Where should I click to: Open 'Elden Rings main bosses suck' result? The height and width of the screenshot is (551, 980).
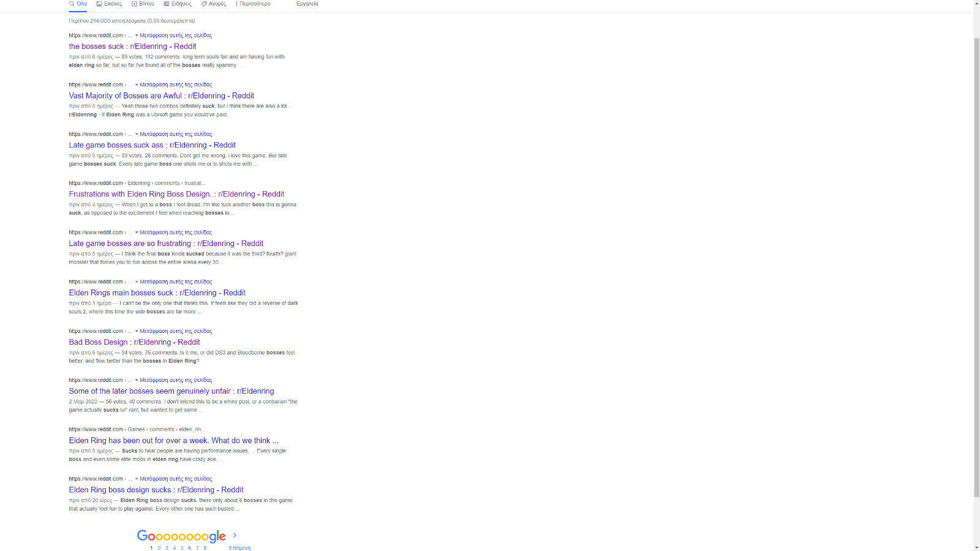coord(157,293)
